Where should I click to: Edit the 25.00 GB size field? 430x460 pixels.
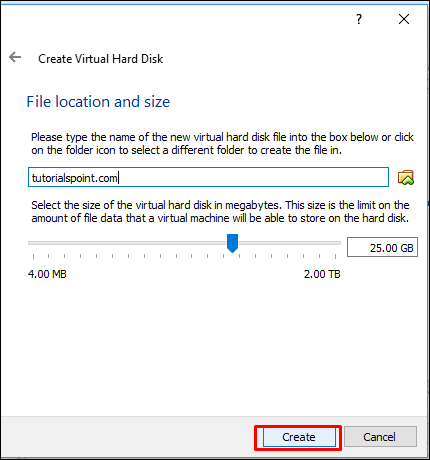(382, 247)
